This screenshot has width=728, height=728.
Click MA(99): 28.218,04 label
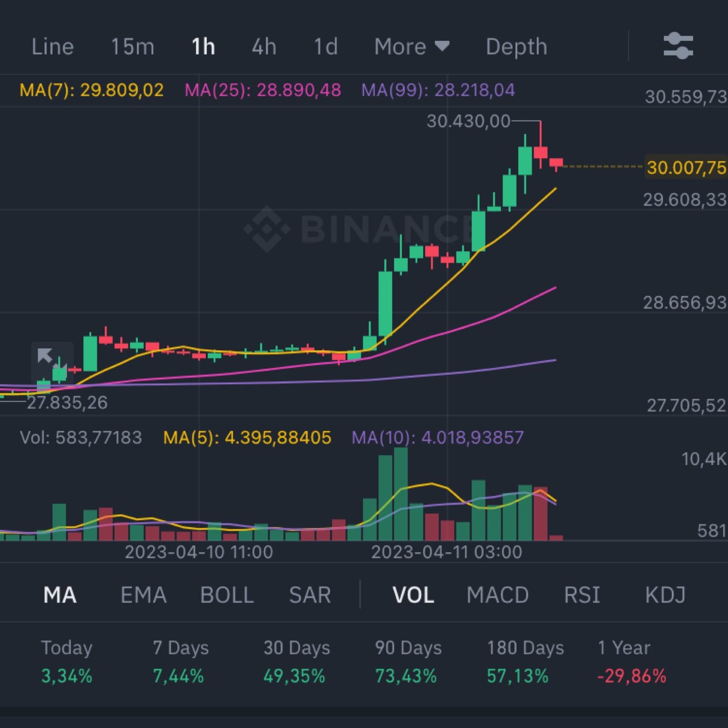(x=438, y=90)
